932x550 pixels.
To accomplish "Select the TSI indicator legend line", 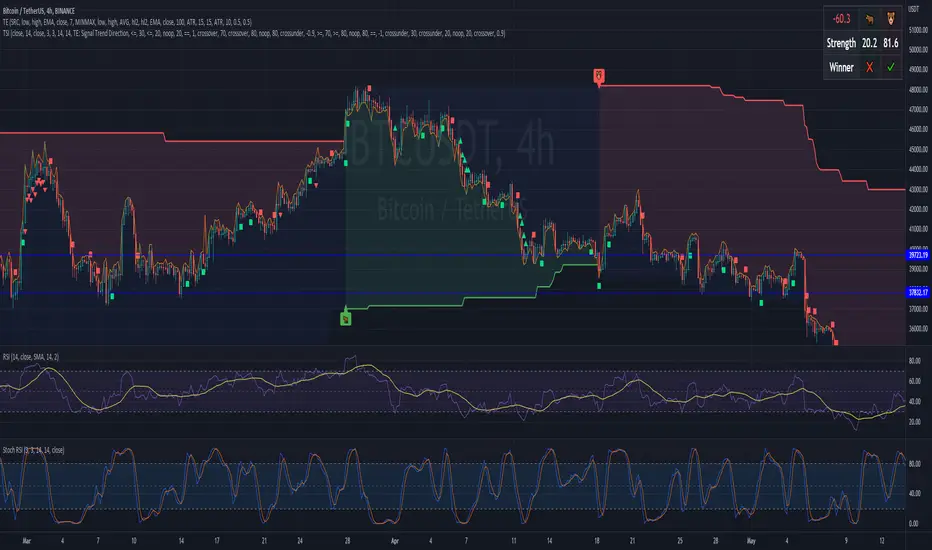I will click(254, 33).
